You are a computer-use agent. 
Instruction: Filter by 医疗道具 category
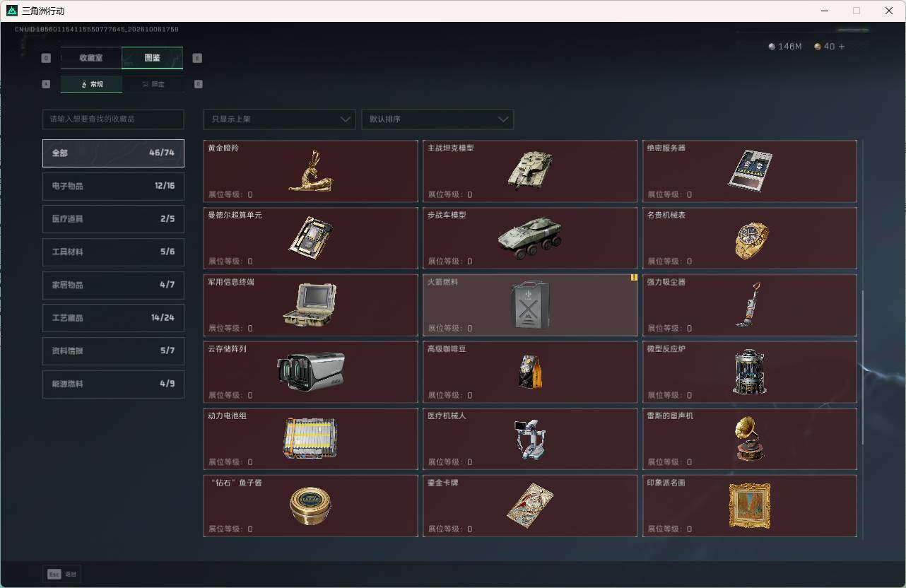[113, 219]
